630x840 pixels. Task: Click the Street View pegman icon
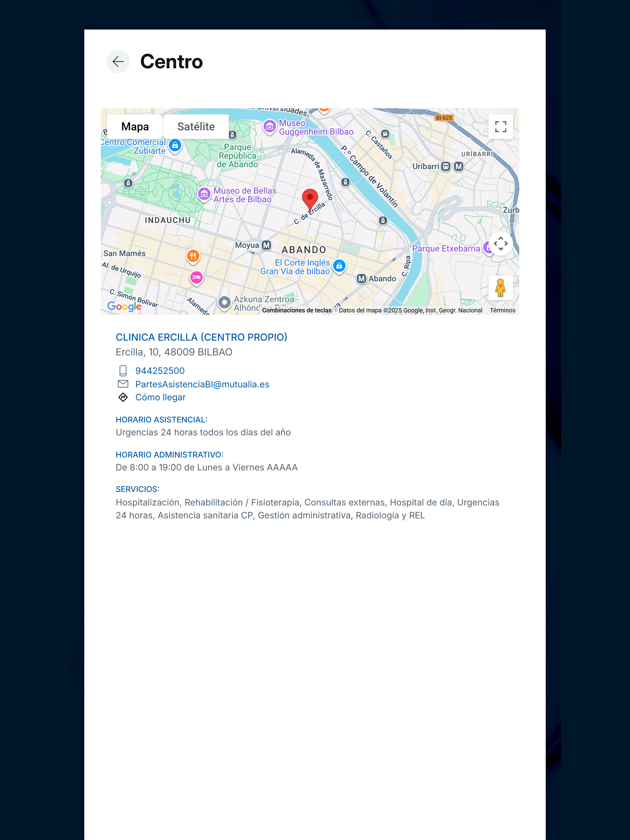[500, 287]
